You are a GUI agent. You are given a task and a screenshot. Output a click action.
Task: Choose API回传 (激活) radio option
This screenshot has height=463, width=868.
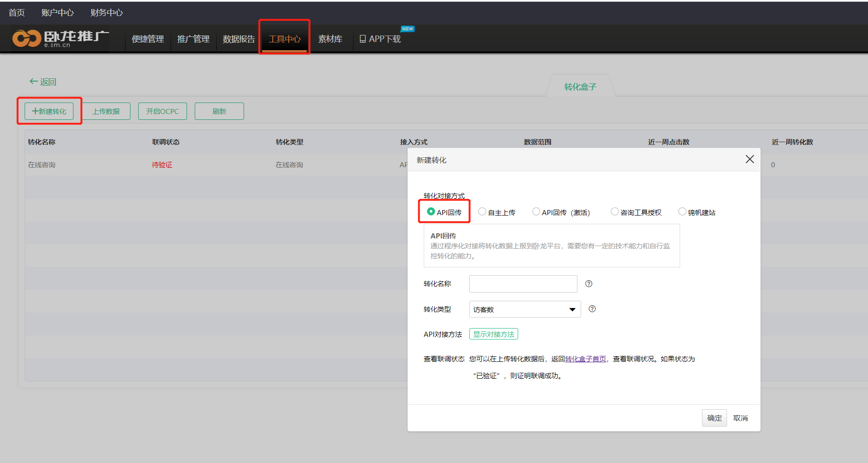pyautogui.click(x=536, y=212)
